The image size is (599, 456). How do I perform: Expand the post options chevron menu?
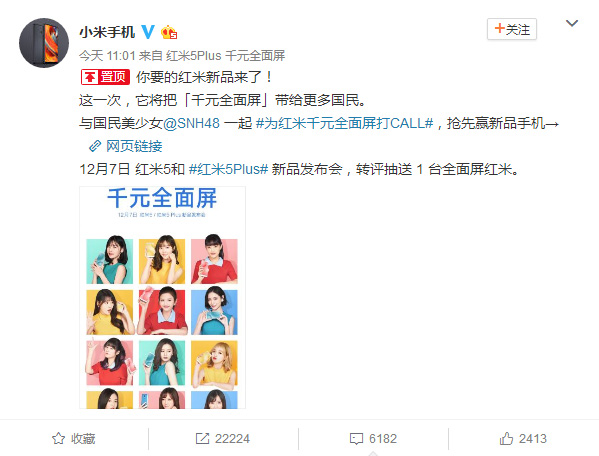tap(571, 23)
